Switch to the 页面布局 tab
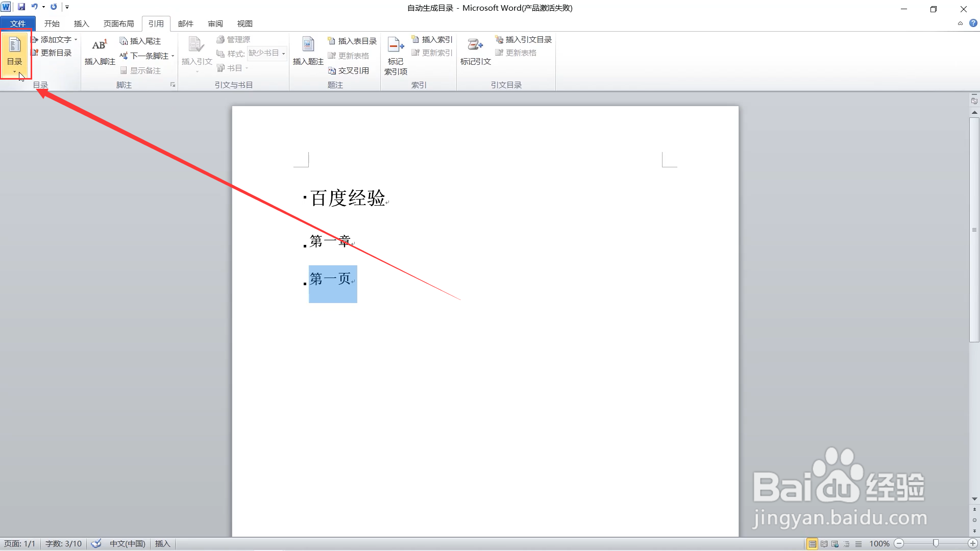This screenshot has height=551, width=980. (118, 23)
